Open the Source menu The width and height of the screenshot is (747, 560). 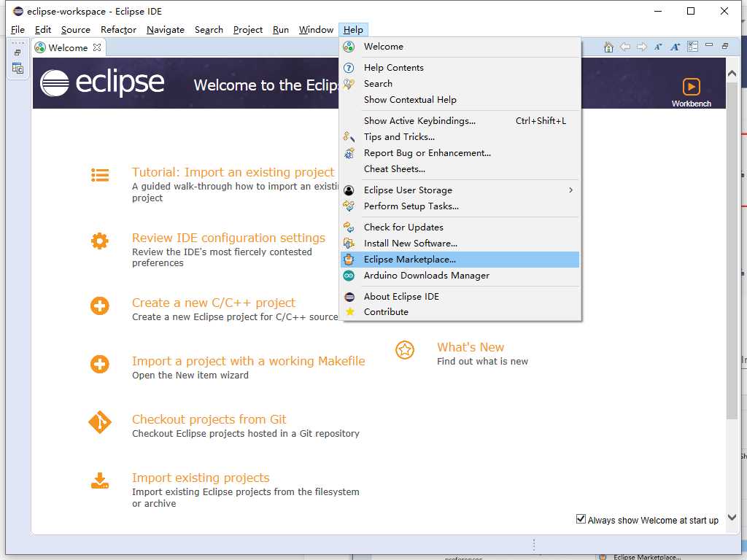pyautogui.click(x=76, y=29)
